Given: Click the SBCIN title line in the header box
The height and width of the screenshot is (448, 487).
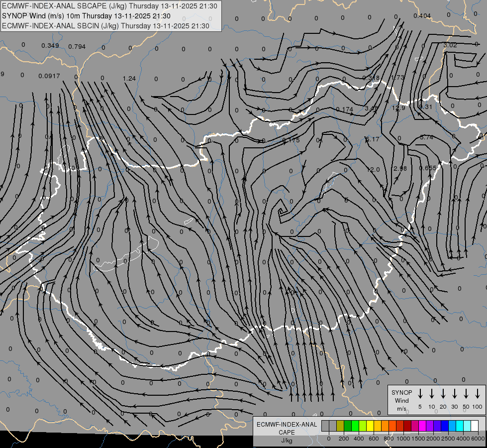Looking at the screenshot, I should coord(105,26).
